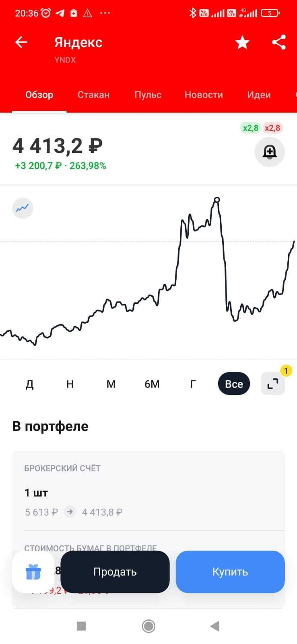
Task: Open the gift box icon
Action: [x=33, y=572]
